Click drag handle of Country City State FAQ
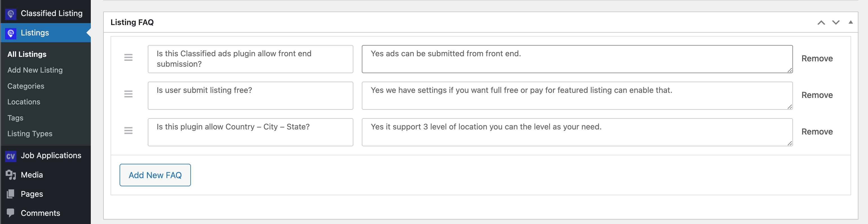The image size is (868, 224). click(x=128, y=131)
